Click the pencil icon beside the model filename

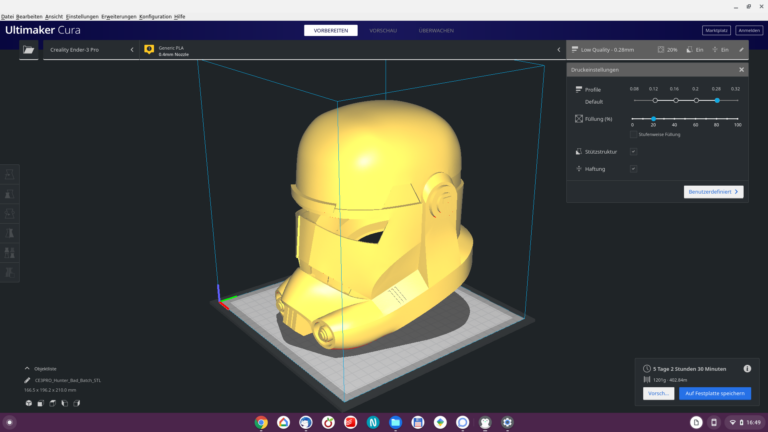point(28,380)
